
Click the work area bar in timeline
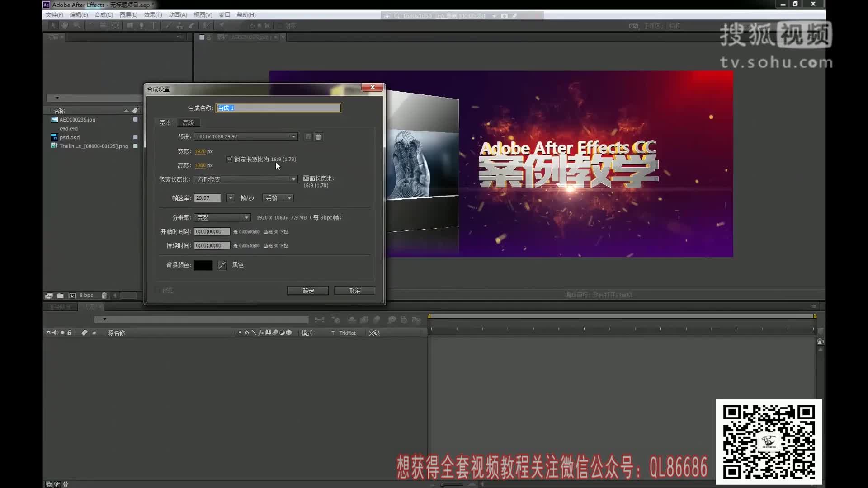(x=622, y=316)
